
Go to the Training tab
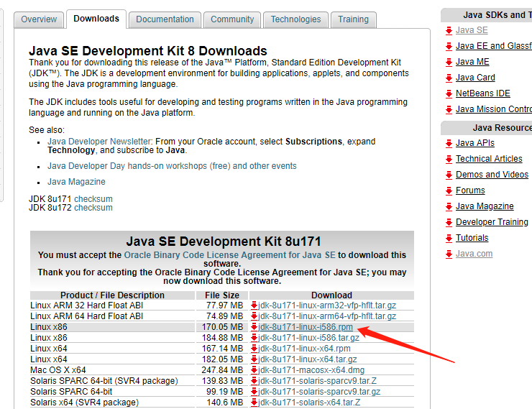pos(353,19)
